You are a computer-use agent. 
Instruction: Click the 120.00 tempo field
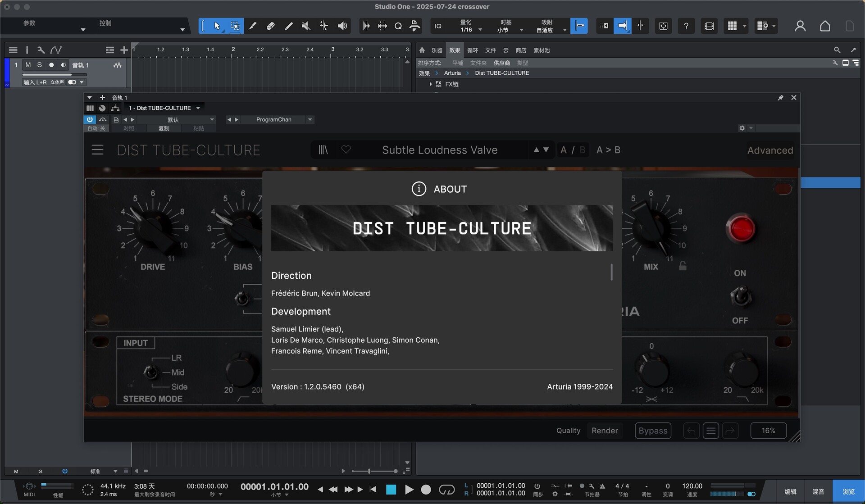tap(692, 486)
